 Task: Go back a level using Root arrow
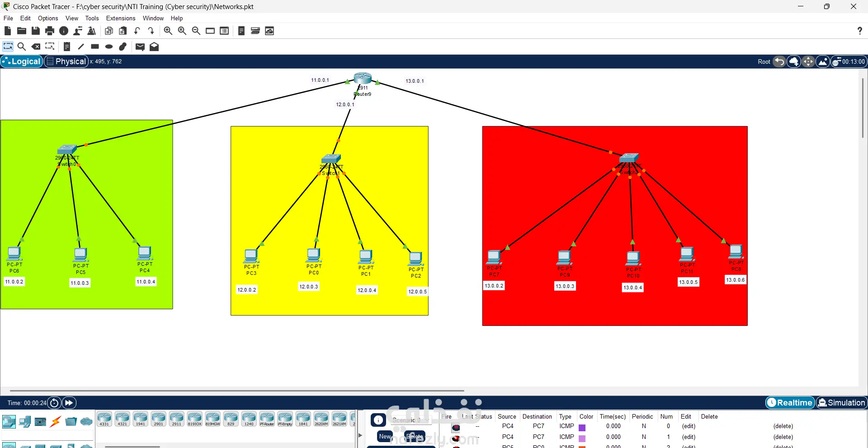[779, 61]
